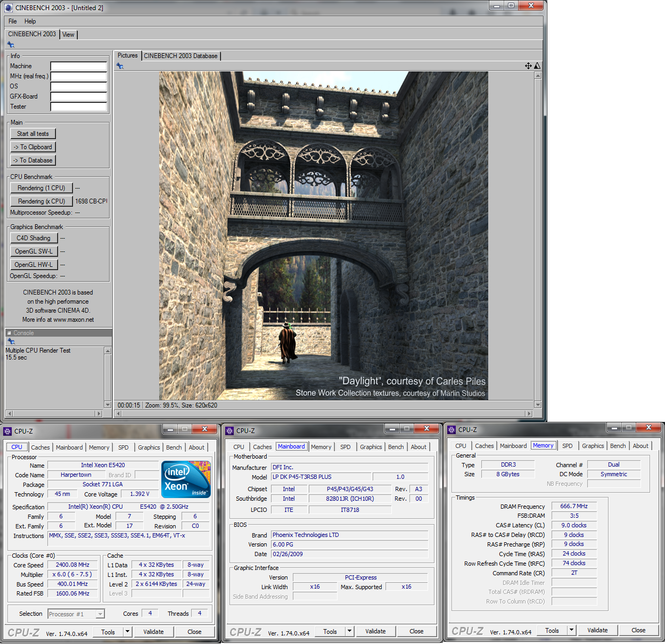The width and height of the screenshot is (665, 644).
Task: Click the Tester input field
Action: (79, 107)
